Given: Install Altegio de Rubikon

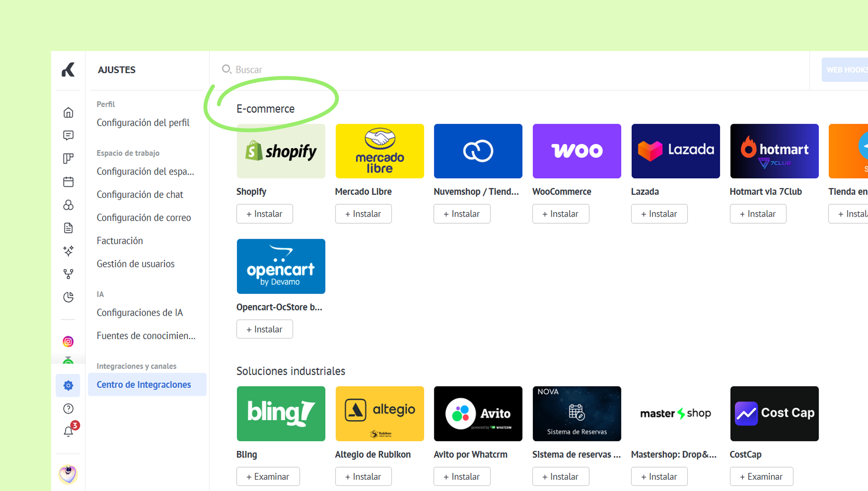Looking at the screenshot, I should pos(363,477).
